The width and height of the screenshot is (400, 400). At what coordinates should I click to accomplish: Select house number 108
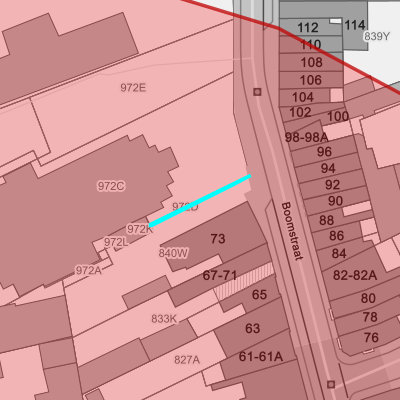(x=312, y=62)
